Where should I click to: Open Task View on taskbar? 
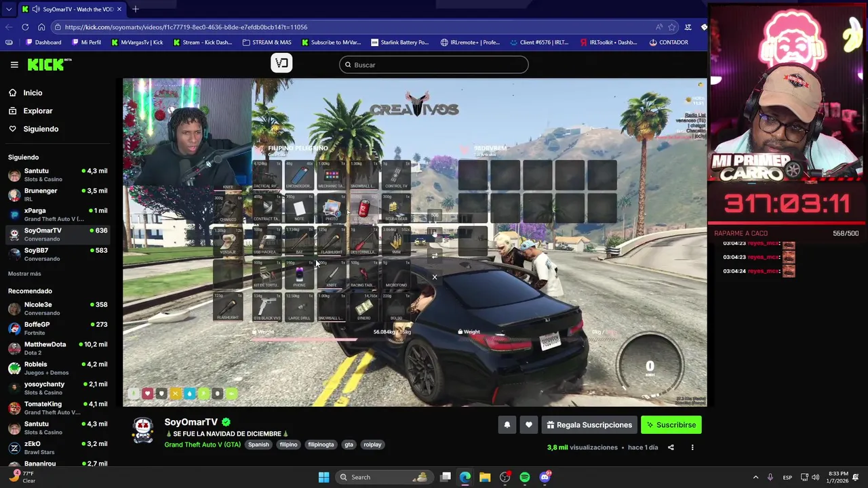coord(446,477)
